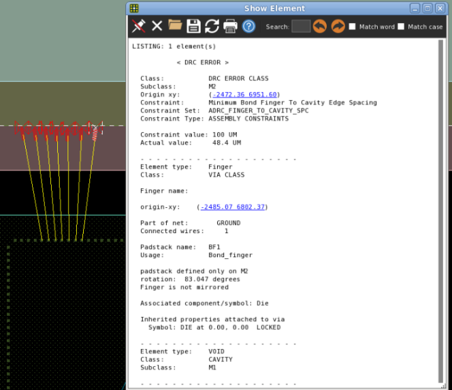Go to the previous search match arrow
The width and height of the screenshot is (452, 390).
(320, 26)
